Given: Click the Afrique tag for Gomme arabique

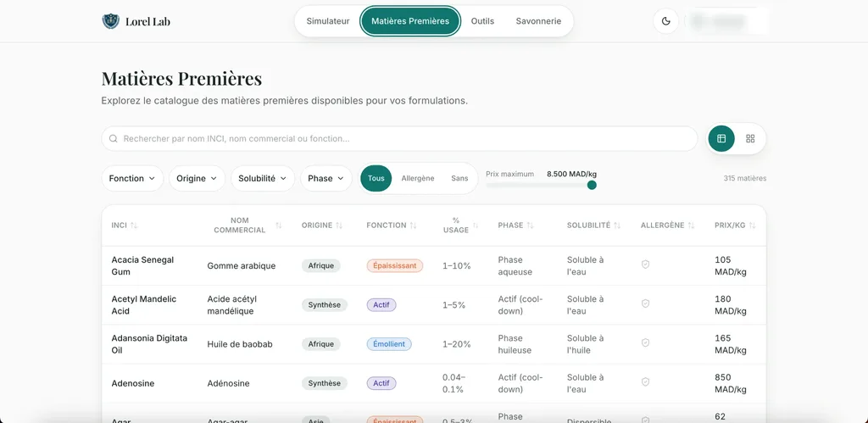Looking at the screenshot, I should 321,266.
